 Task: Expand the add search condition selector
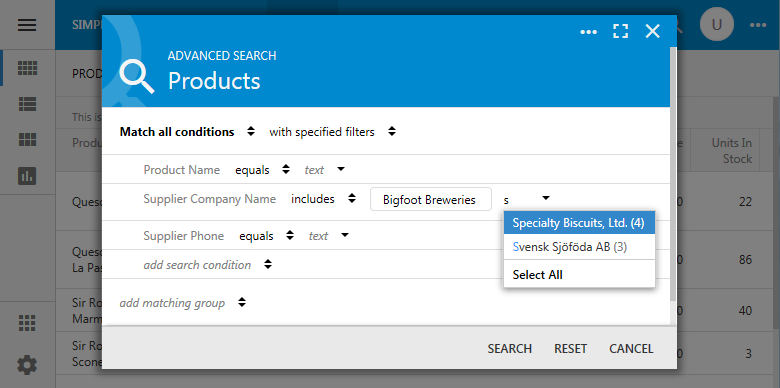[208, 265]
